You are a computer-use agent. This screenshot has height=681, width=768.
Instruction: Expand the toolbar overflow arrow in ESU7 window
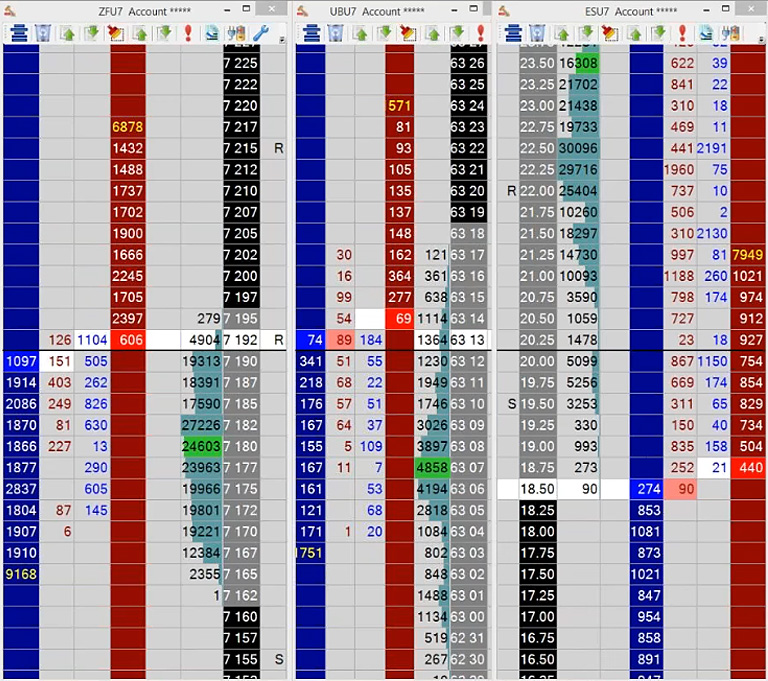click(x=762, y=41)
